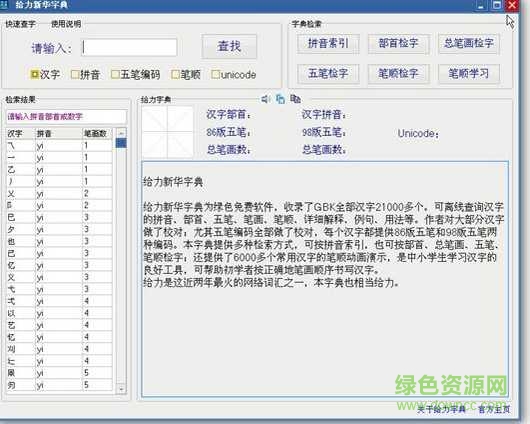Click the 98版五笔 label
530x424 pixels.
point(324,132)
